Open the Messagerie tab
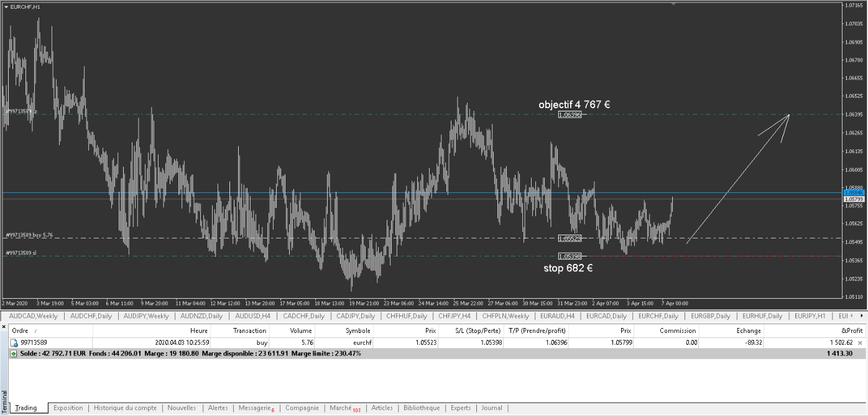The height and width of the screenshot is (417, 868). [256, 408]
